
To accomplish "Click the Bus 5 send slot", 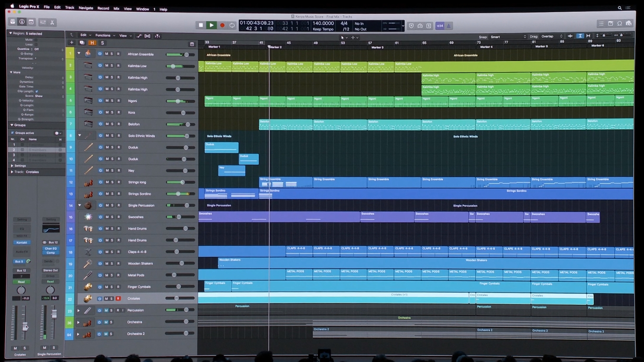I will tap(19, 261).
